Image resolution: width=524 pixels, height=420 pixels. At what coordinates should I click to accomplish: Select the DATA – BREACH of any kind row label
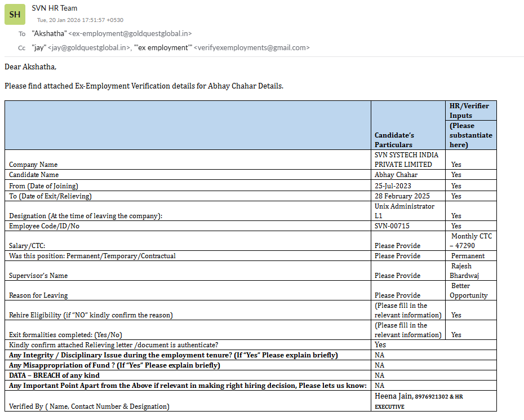(x=55, y=375)
